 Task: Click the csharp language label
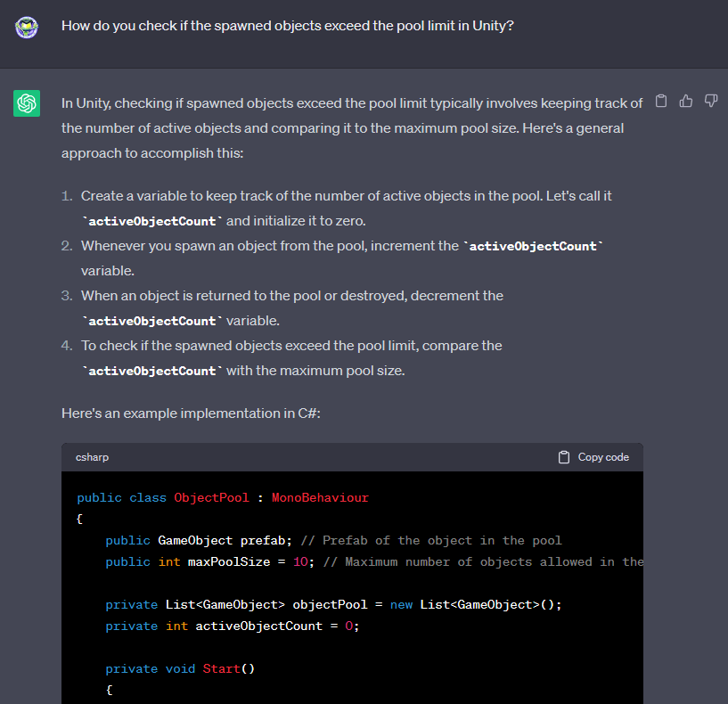point(93,457)
